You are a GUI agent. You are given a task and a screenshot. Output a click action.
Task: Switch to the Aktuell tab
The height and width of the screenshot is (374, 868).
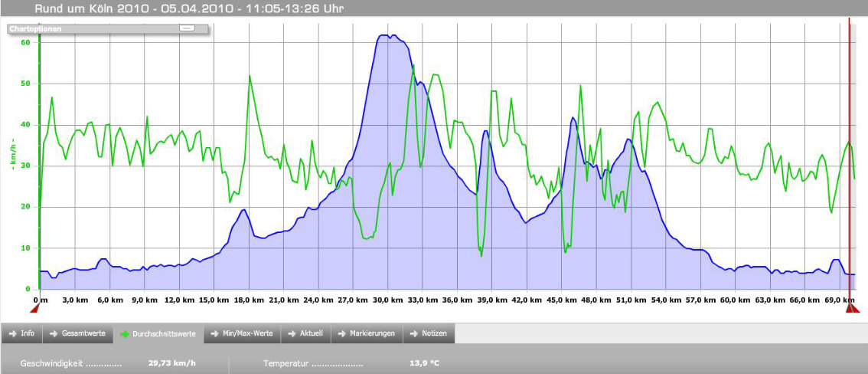[305, 333]
